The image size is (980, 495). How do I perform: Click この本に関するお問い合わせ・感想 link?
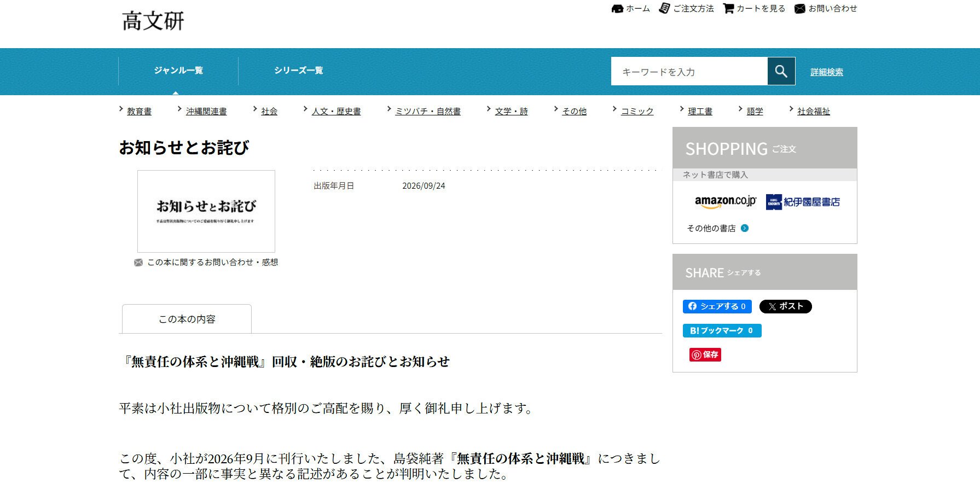[213, 263]
